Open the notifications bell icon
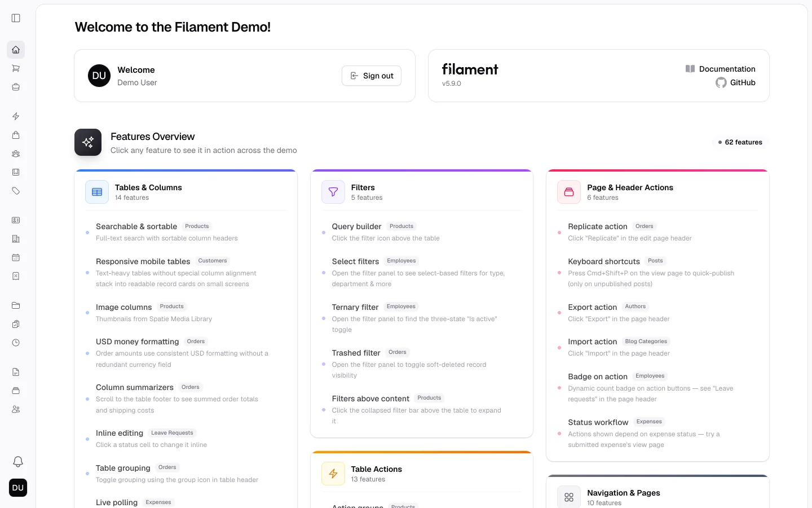Viewport: 812px width, 508px height. tap(18, 462)
